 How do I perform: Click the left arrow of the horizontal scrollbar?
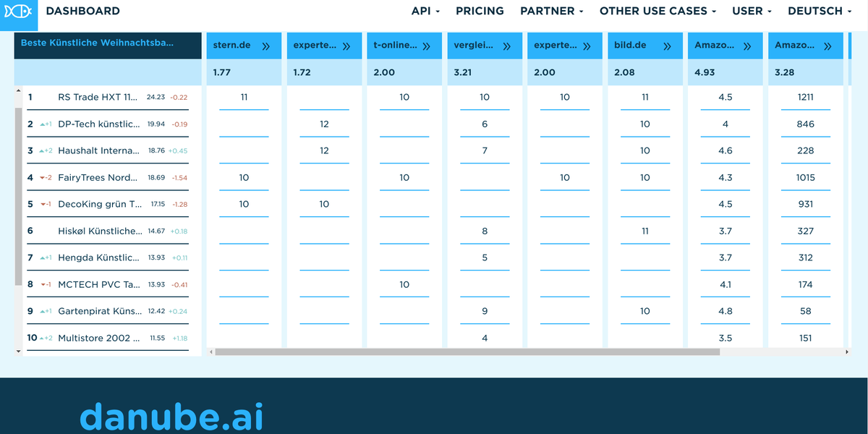210,352
